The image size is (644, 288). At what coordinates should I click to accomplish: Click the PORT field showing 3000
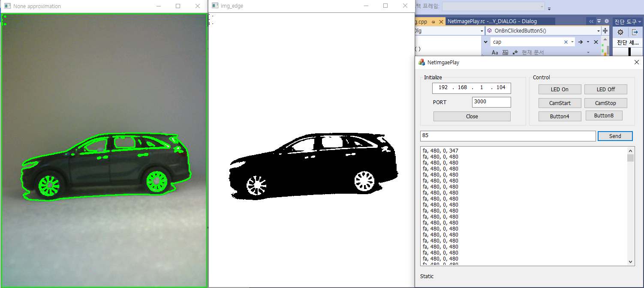491,102
